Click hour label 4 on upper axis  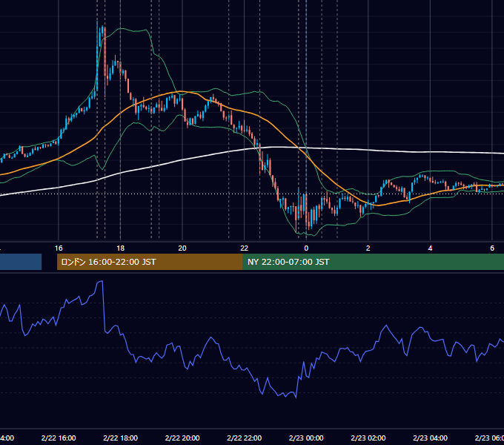430,248
